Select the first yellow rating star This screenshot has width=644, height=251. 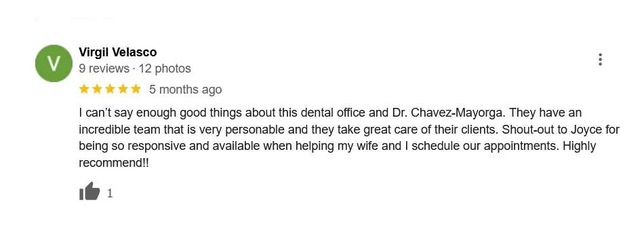coord(84,89)
